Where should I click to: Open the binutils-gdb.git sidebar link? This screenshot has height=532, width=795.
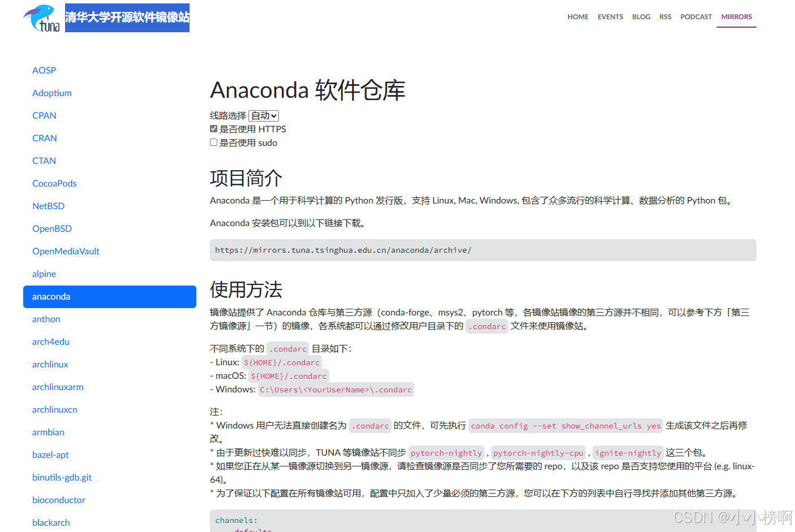(62, 477)
